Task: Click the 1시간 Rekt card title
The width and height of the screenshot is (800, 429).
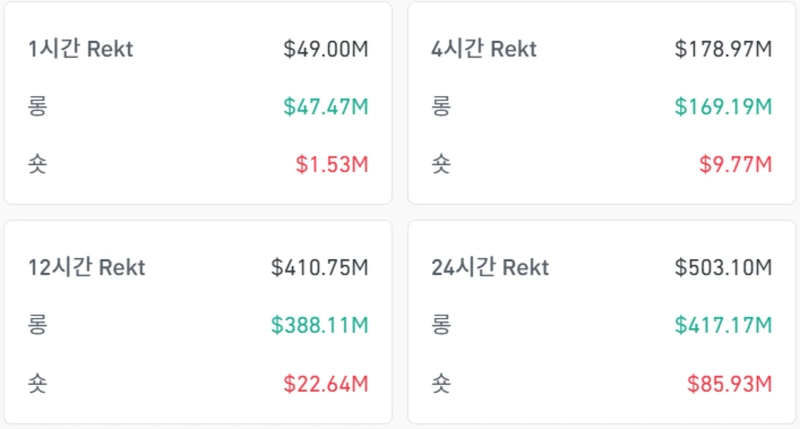Action: point(80,48)
